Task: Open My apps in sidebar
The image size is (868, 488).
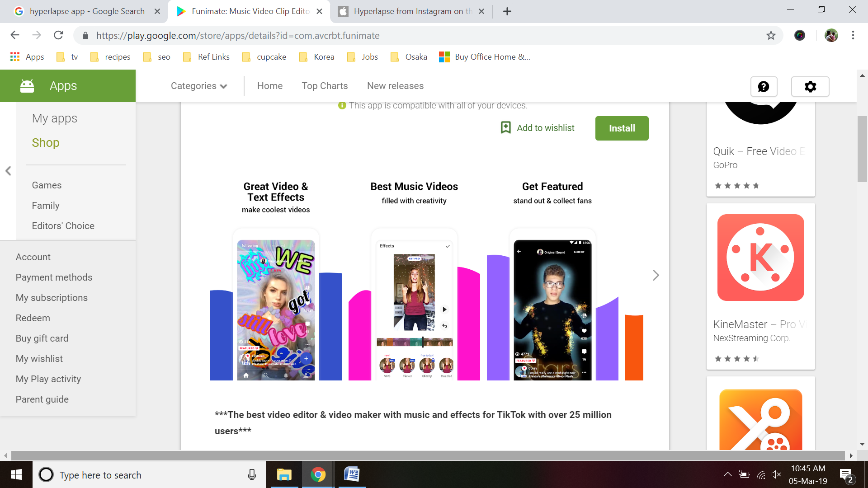Action: pos(54,118)
